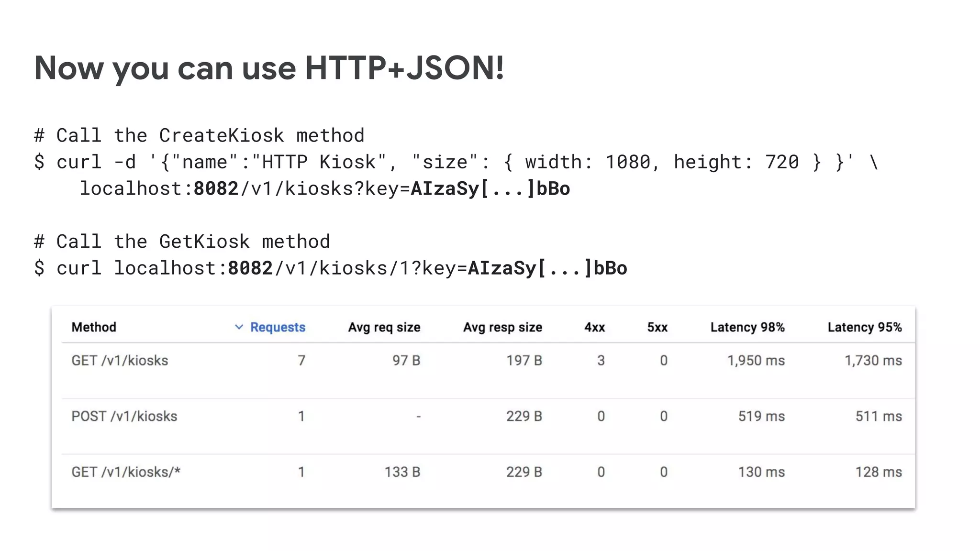This screenshot has height=551, width=980.
Task: Click the 1,950 ms latency value
Action: click(756, 361)
